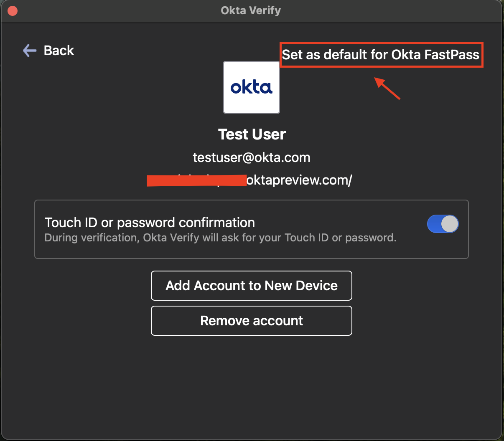Click the red annotation arrow
The image size is (504, 441).
(387, 88)
